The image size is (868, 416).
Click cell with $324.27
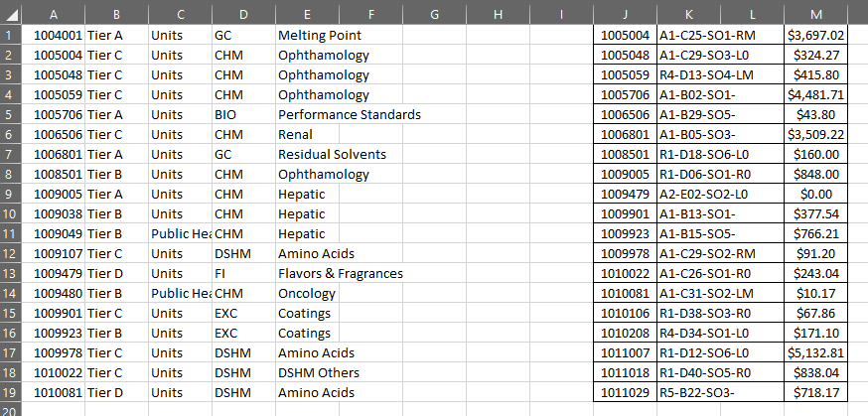point(815,55)
